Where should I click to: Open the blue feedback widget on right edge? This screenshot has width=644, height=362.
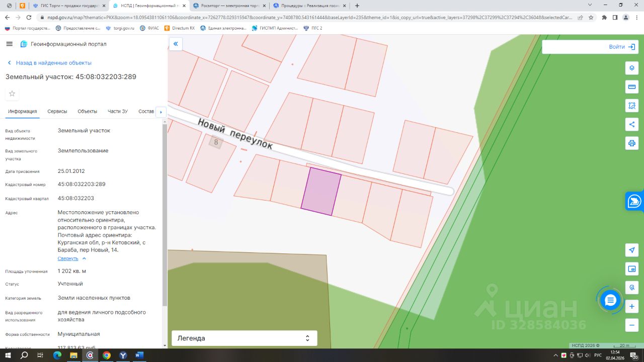[x=635, y=202]
